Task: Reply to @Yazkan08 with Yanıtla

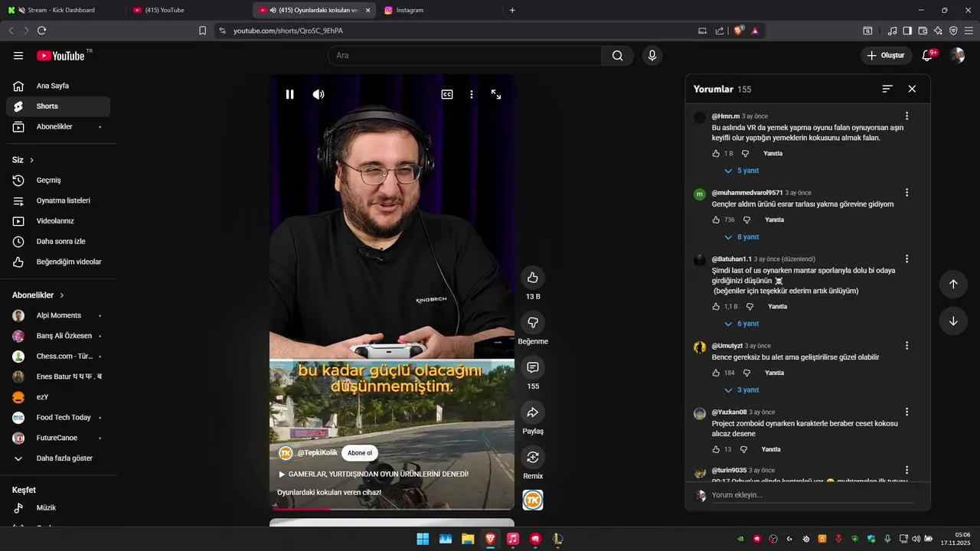Action: pos(771,449)
